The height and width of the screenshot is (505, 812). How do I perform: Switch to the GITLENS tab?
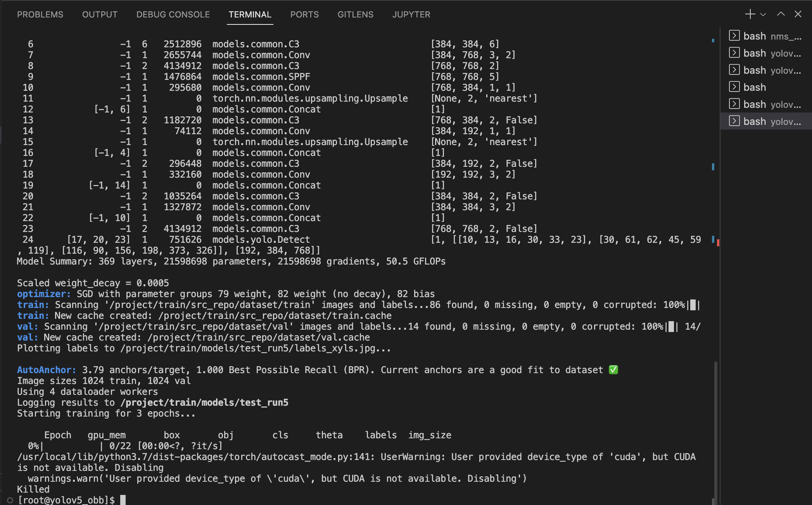click(x=355, y=14)
